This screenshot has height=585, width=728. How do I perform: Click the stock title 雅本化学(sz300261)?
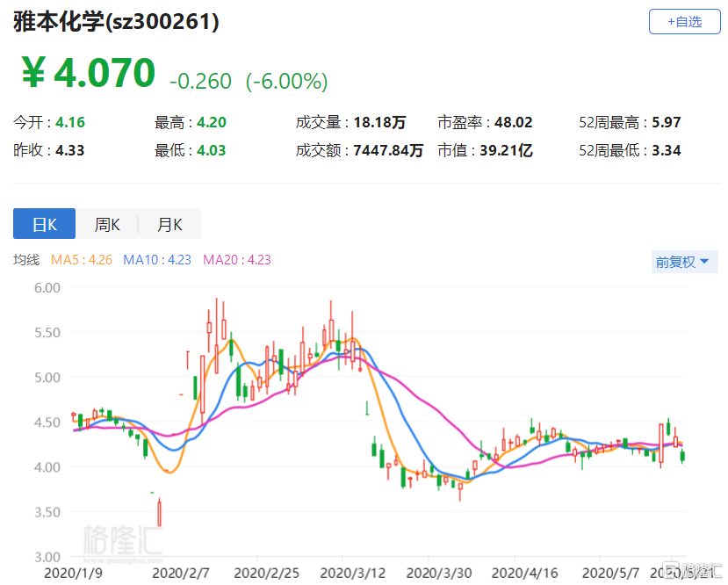pos(116,21)
